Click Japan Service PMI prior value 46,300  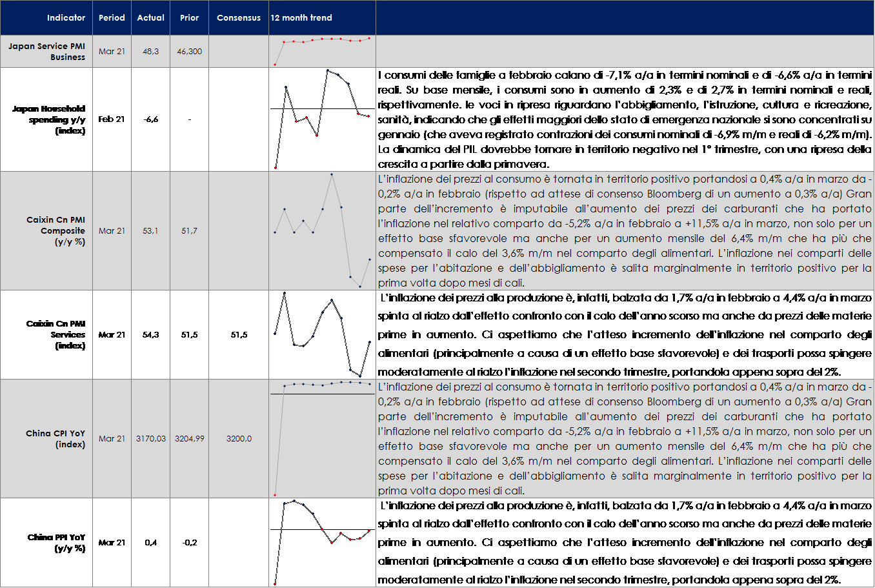tap(189, 52)
